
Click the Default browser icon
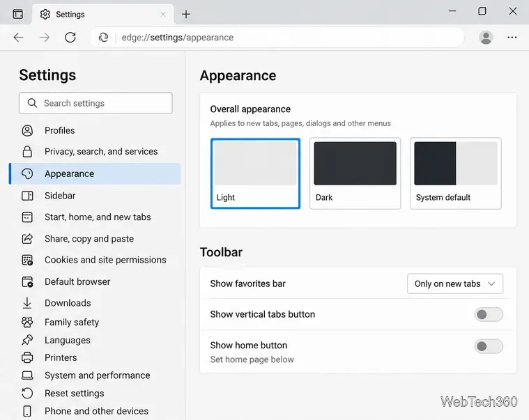pyautogui.click(x=27, y=282)
